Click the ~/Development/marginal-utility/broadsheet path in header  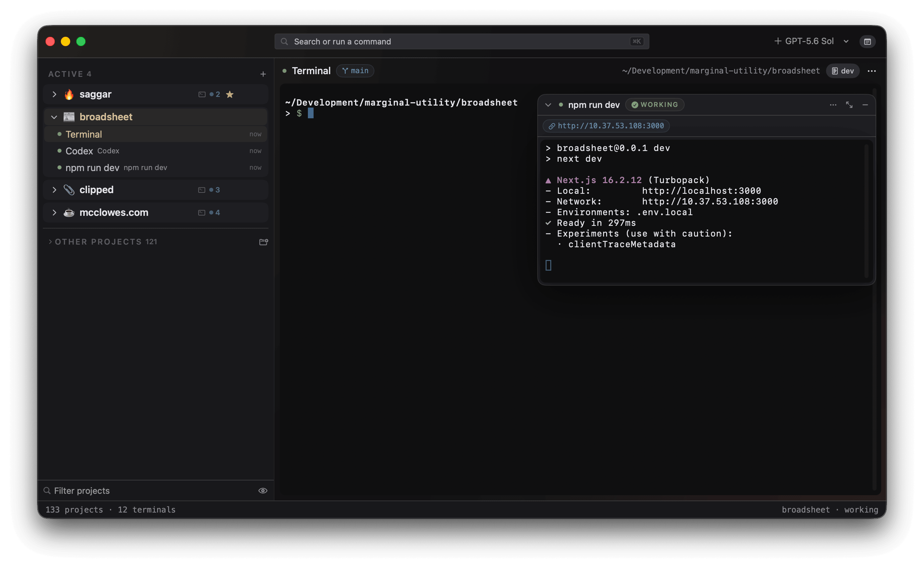tap(720, 70)
